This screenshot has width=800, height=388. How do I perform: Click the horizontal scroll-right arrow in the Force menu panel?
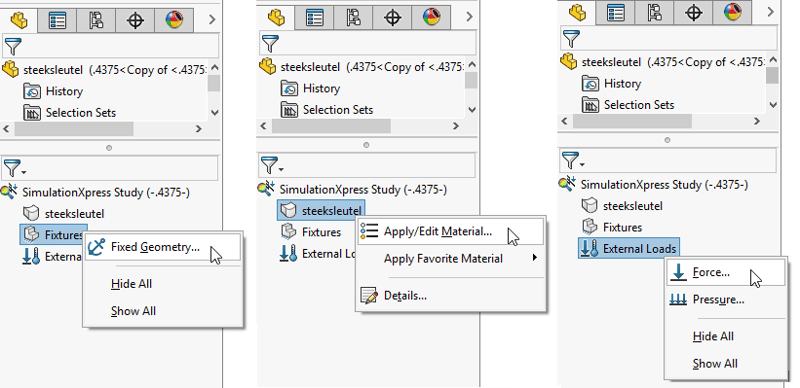click(x=757, y=121)
